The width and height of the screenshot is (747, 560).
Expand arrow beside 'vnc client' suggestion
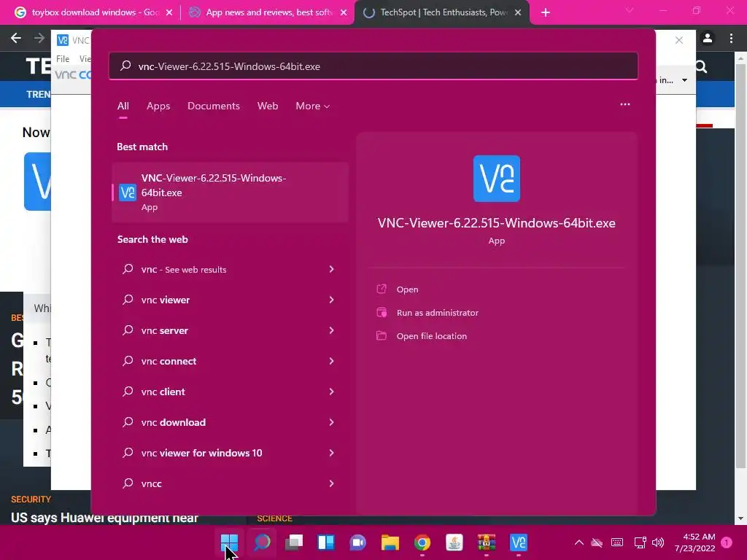[x=332, y=392]
